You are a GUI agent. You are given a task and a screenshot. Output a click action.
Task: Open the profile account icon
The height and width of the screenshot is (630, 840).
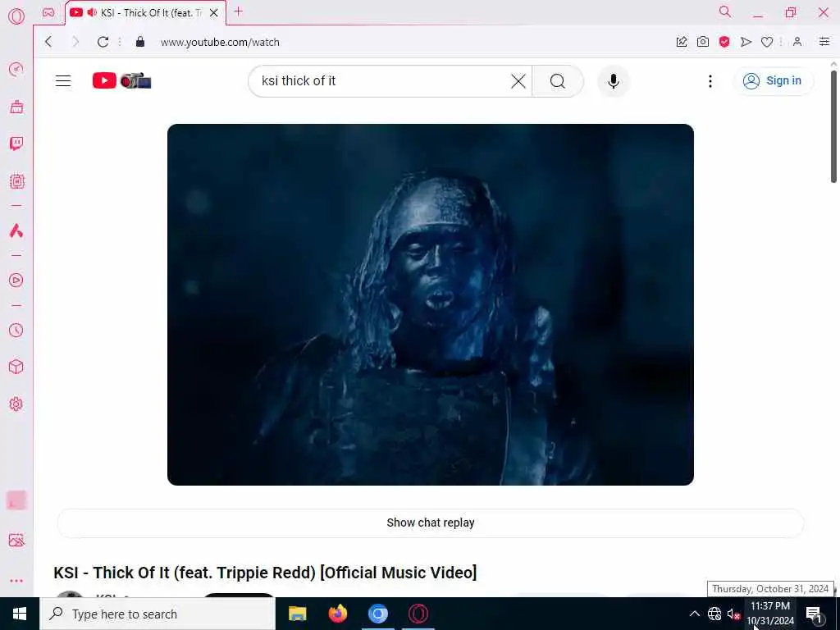[x=797, y=42]
